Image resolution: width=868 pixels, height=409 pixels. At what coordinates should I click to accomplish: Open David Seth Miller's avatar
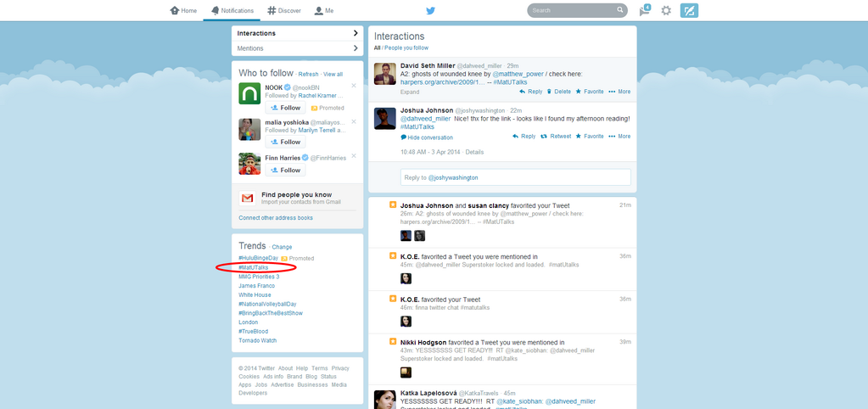(384, 74)
